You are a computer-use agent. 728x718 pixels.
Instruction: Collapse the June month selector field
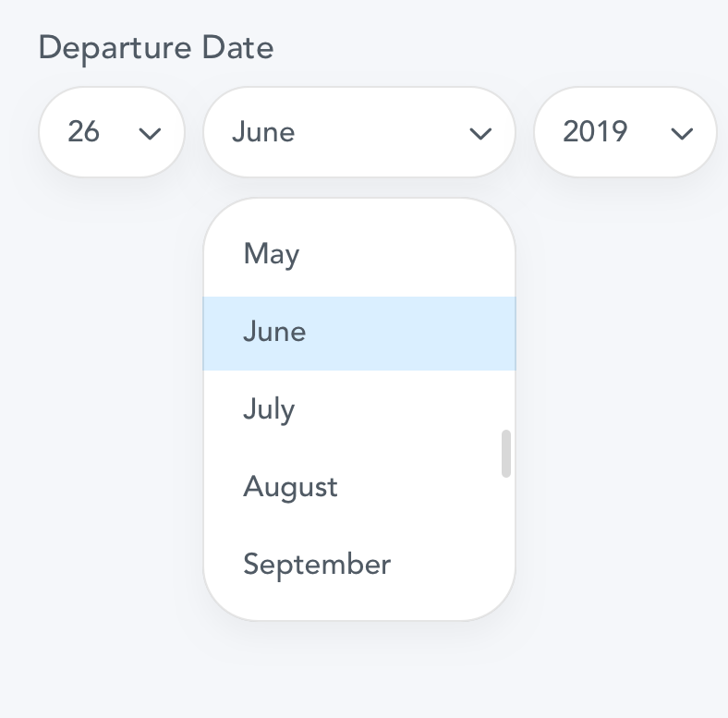point(358,132)
